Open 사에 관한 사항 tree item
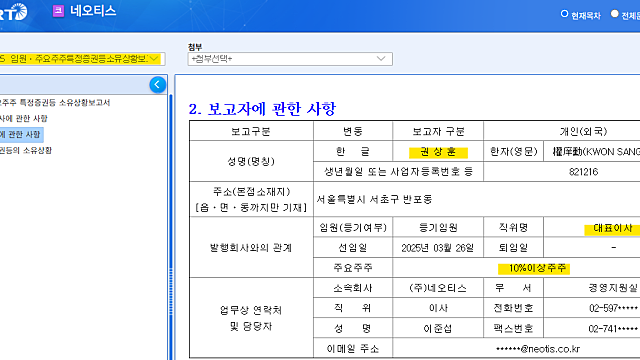 point(24,118)
